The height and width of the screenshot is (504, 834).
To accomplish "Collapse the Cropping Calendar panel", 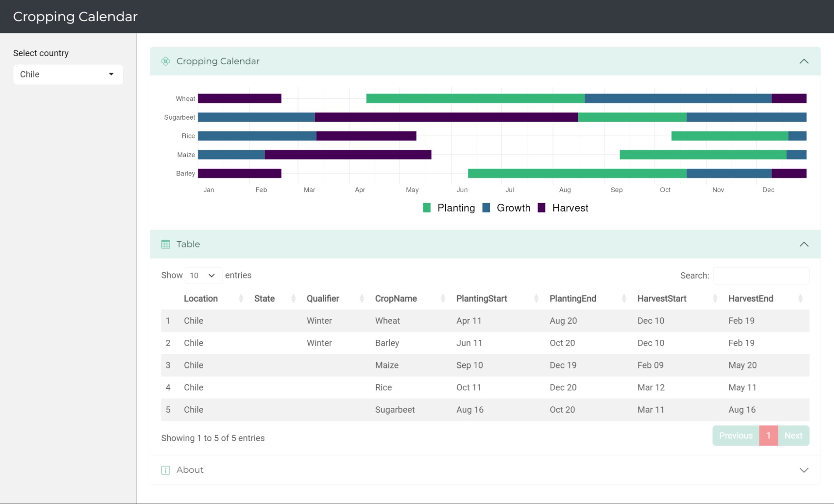I will coord(804,61).
